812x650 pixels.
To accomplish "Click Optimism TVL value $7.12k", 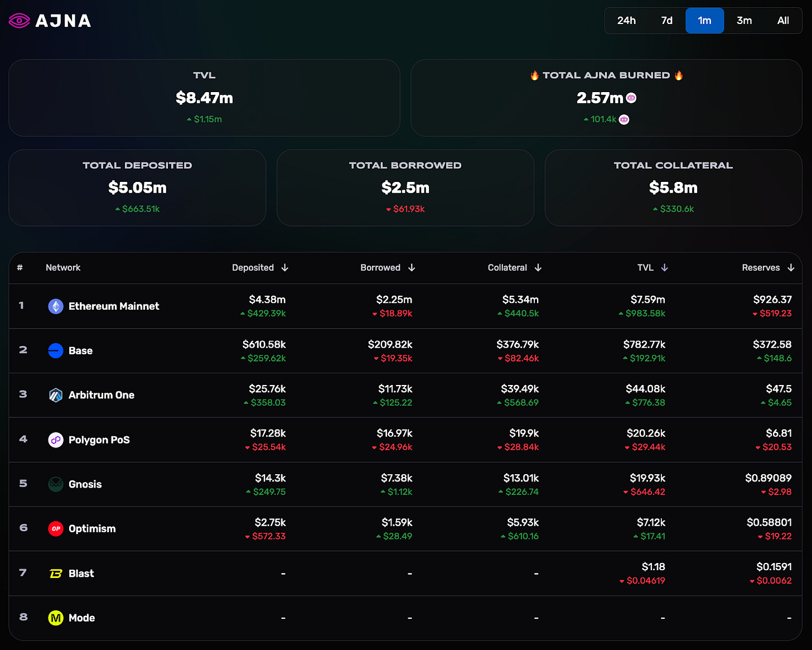I will tap(651, 523).
